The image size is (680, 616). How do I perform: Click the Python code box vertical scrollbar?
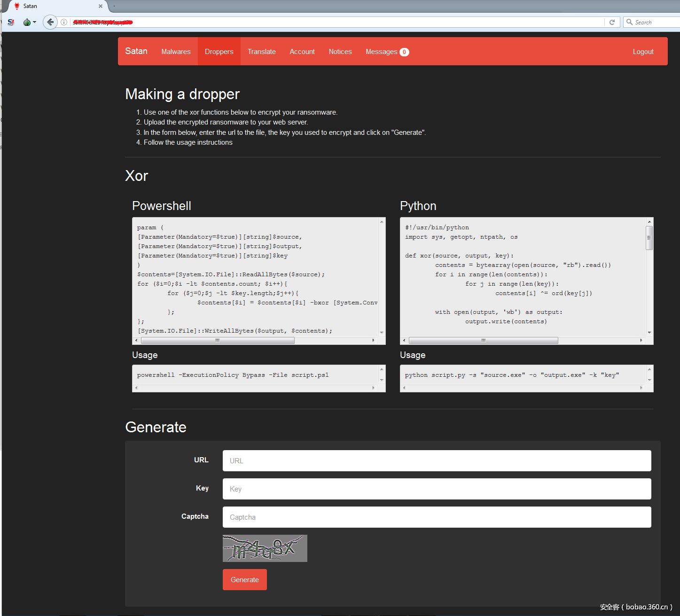click(649, 238)
